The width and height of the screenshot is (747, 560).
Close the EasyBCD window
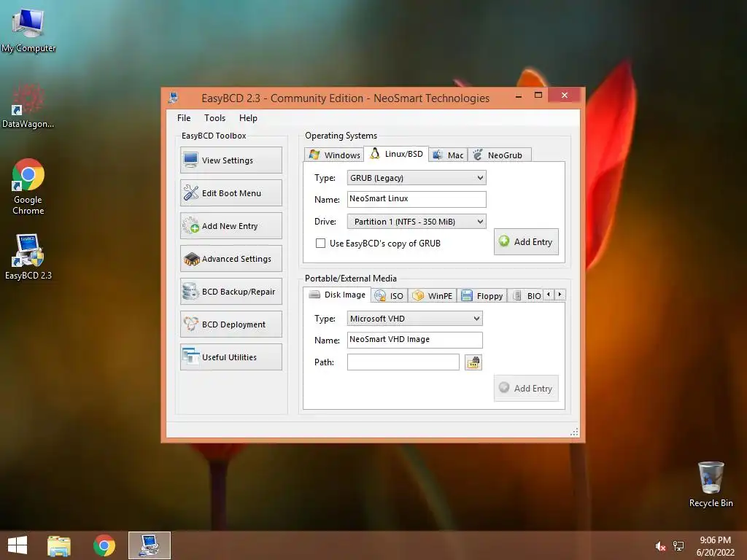(565, 96)
